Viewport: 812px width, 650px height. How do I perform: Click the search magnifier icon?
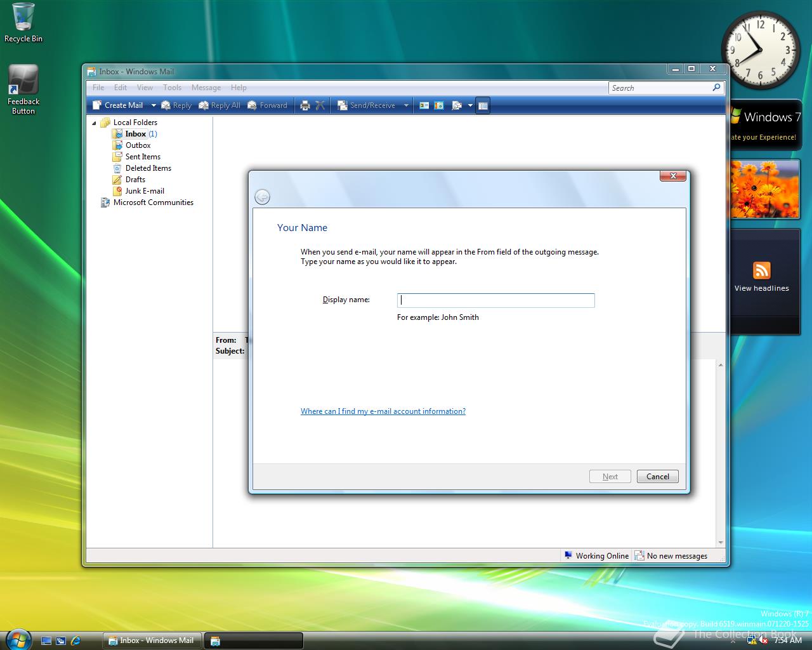point(717,88)
